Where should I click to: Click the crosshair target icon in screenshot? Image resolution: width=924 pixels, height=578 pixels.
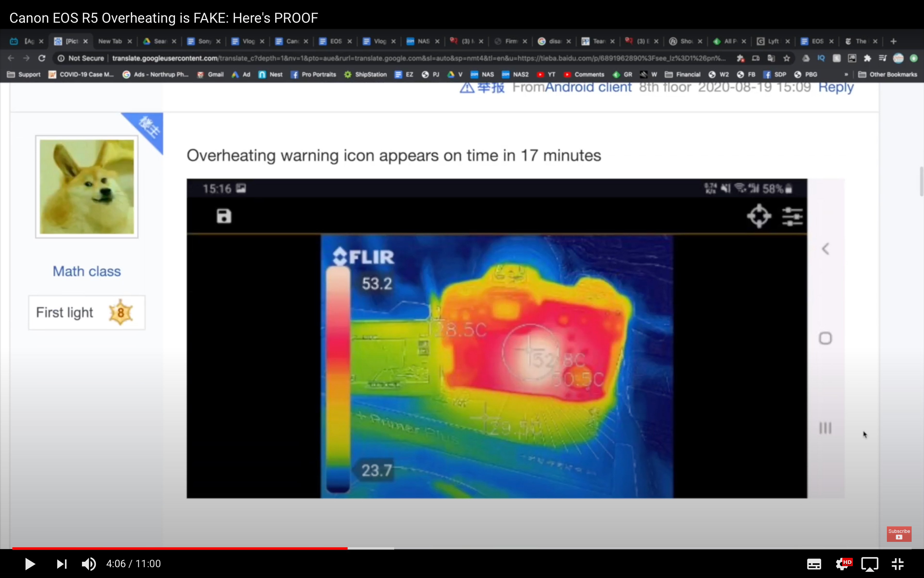click(x=759, y=216)
